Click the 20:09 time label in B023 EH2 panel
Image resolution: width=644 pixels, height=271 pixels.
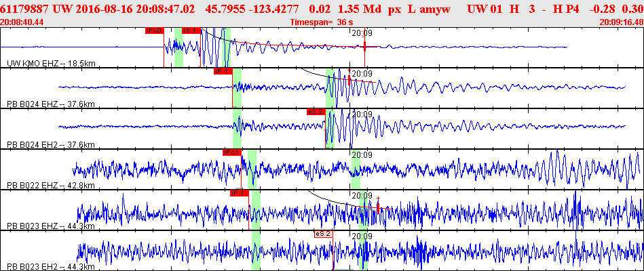(x=362, y=236)
